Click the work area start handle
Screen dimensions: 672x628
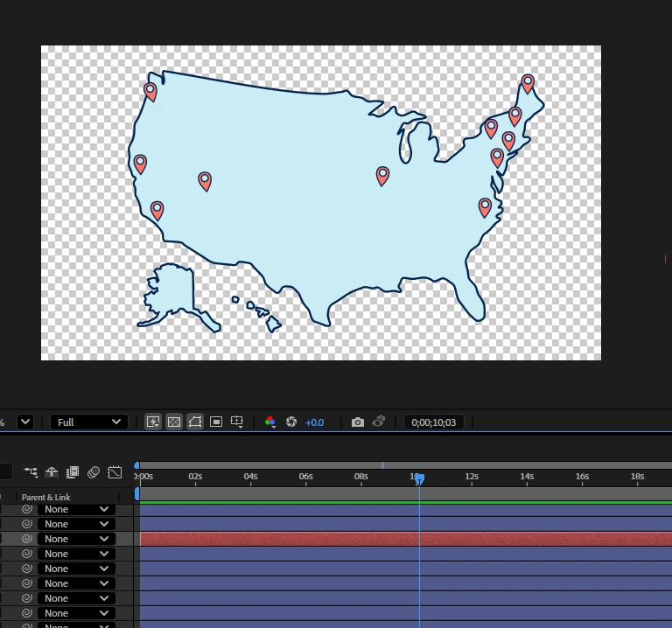[137, 494]
